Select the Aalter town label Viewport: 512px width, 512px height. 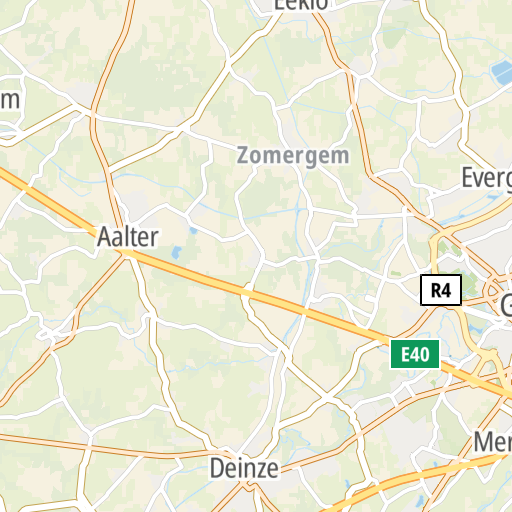128,237
